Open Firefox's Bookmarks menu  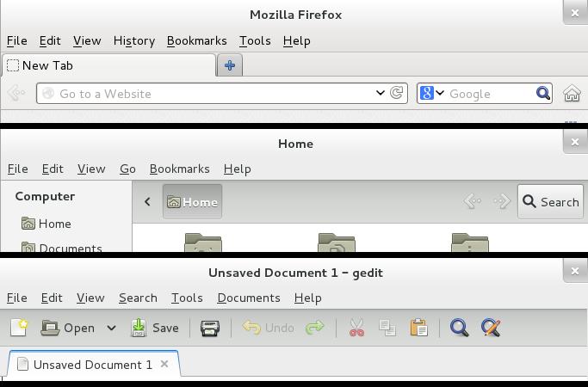(197, 40)
